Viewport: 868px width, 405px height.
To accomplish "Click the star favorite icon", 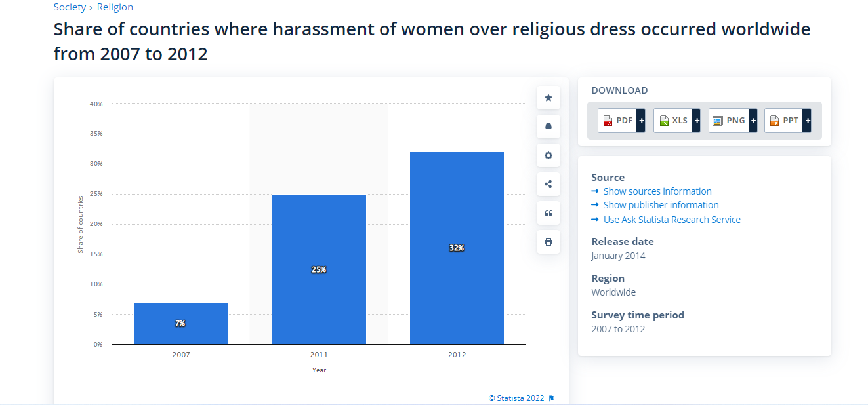I will coord(548,98).
